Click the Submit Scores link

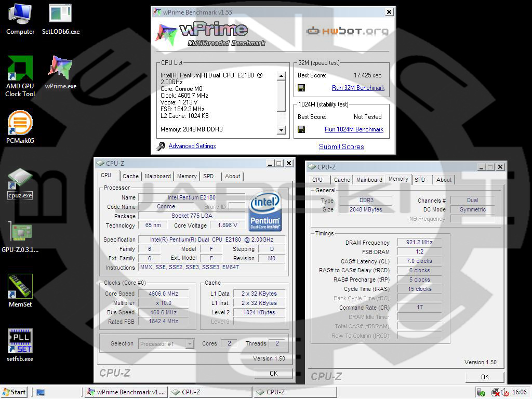341,147
